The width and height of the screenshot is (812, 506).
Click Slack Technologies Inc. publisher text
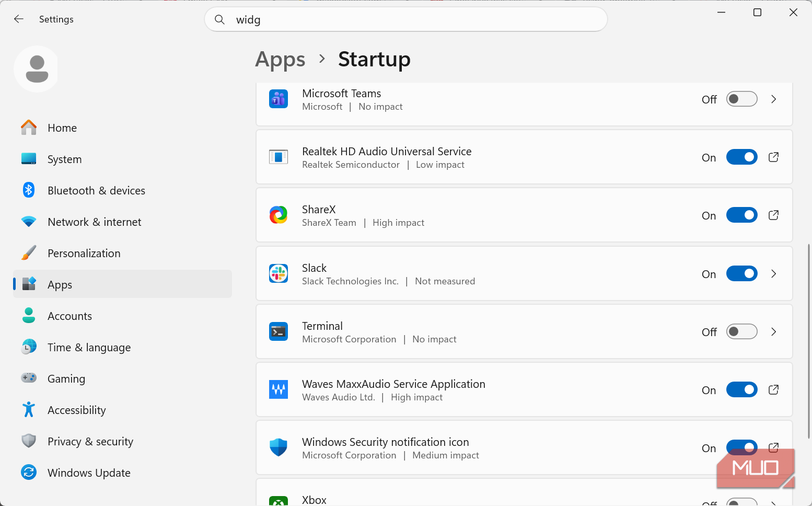point(350,281)
